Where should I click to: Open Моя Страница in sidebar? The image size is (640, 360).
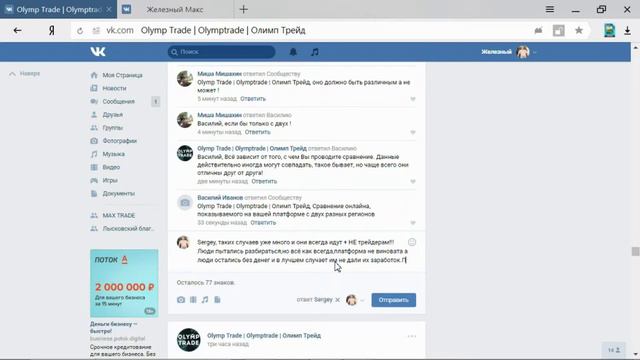(122, 75)
